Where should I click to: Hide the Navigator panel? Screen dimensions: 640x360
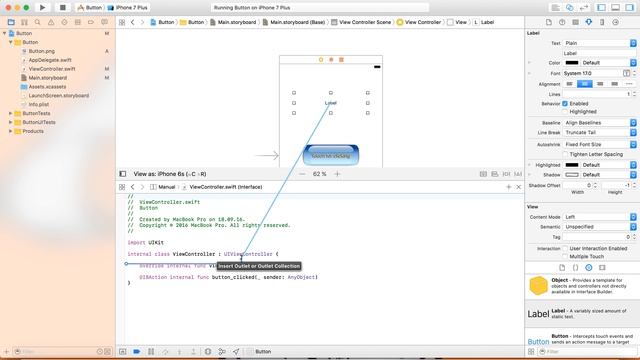[601, 7]
